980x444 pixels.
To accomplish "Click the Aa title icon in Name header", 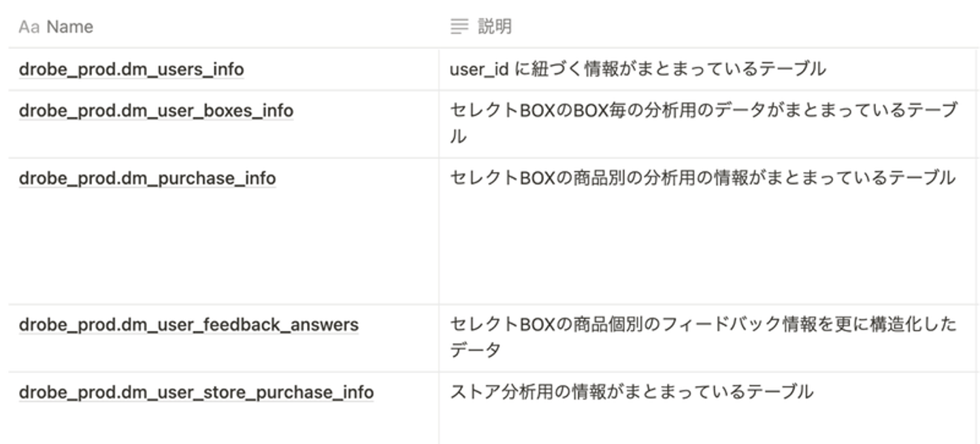I will (29, 27).
